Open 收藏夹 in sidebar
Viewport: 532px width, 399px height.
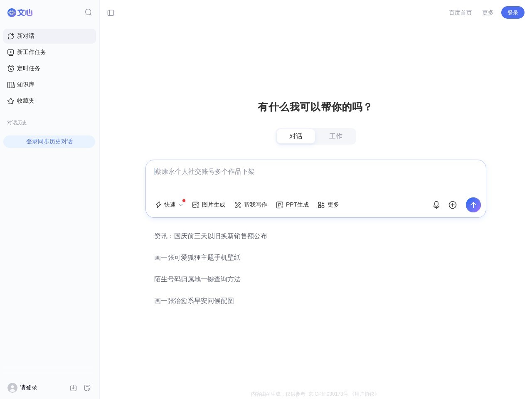[49, 101]
